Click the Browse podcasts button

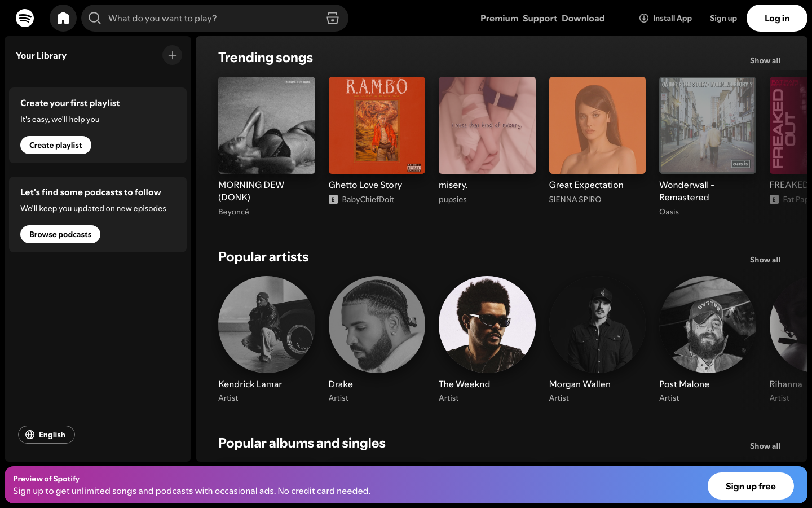tap(60, 234)
